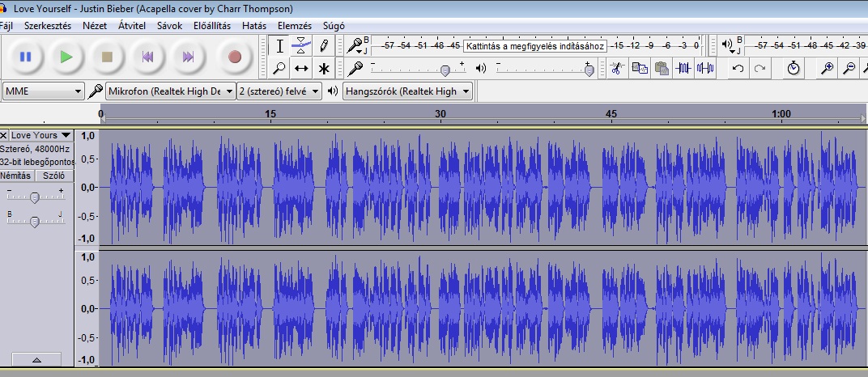Image resolution: width=868 pixels, height=377 pixels.
Task: Select the Zoom (magnifier) tool
Action: pos(279,69)
